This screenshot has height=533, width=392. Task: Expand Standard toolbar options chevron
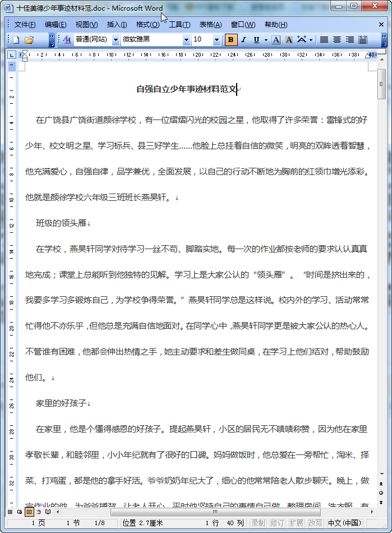(52, 40)
